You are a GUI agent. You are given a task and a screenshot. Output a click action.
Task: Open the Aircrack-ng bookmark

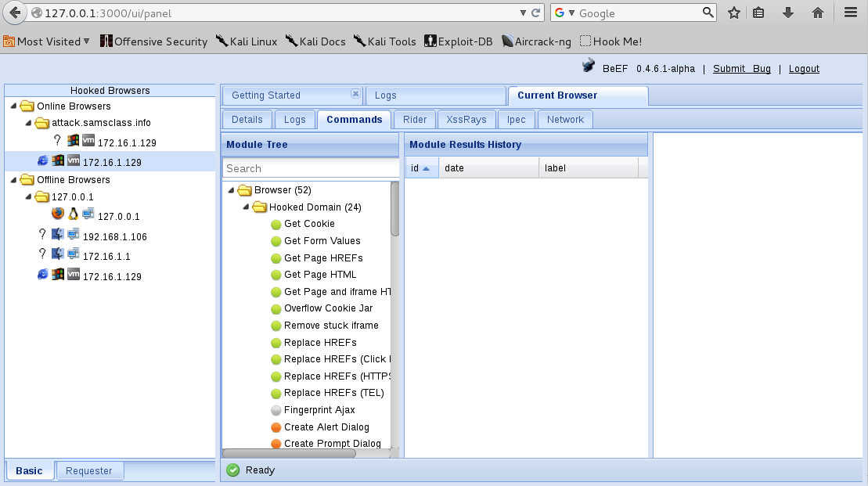tap(536, 41)
